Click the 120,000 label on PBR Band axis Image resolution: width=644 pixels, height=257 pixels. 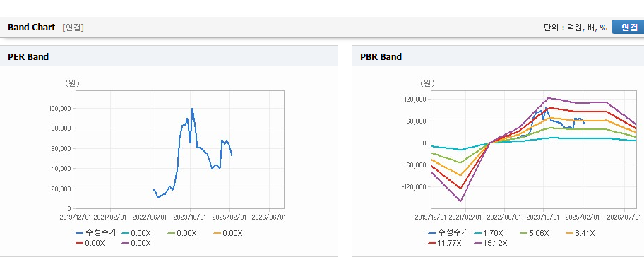[415, 100]
